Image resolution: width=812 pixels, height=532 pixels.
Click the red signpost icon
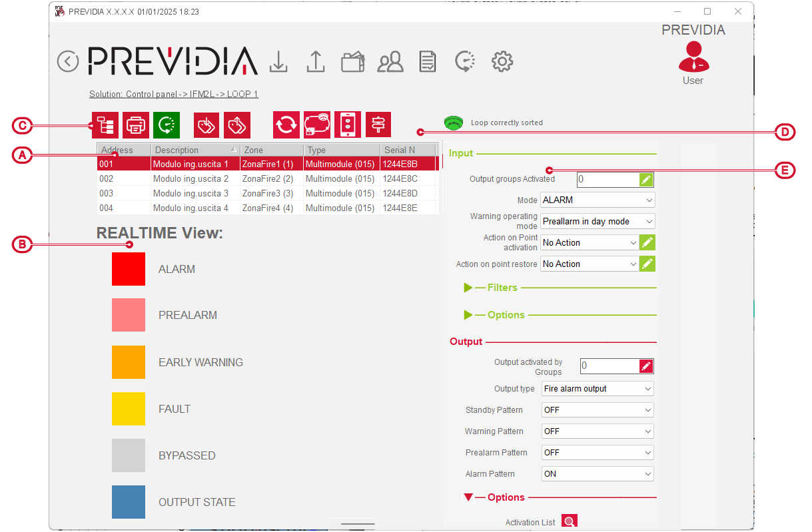tap(378, 125)
